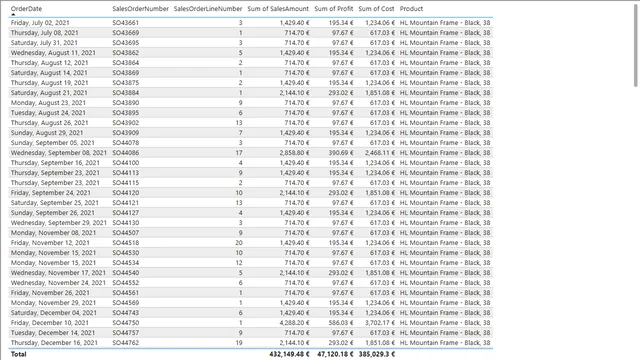Select order number SO43895
Viewport: 640px width, 360px height.
tap(126, 113)
